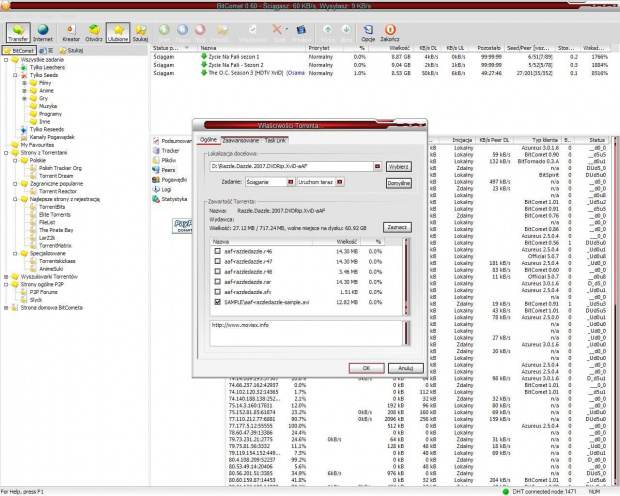Open the Podsumowanie summary panel

(x=172, y=141)
